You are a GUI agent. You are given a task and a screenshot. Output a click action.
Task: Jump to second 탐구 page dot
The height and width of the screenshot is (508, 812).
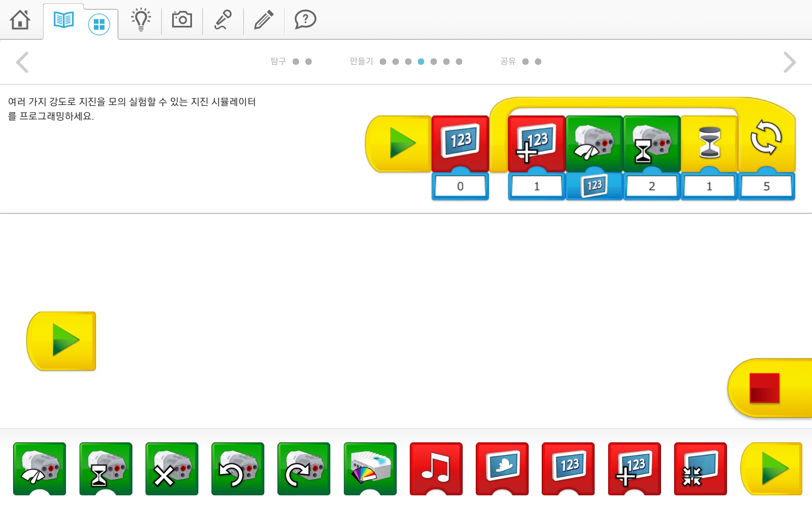tap(308, 62)
